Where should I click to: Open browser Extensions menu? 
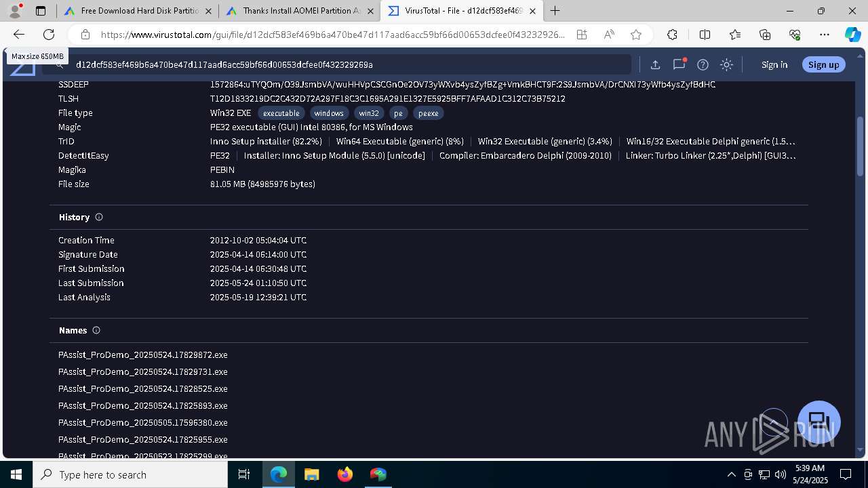click(x=672, y=35)
